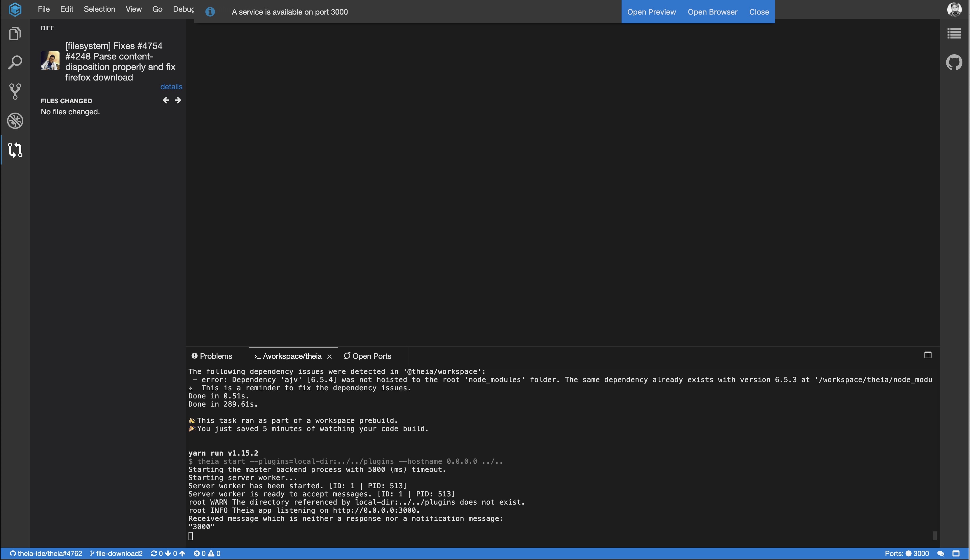Open the File menu

[x=44, y=9]
